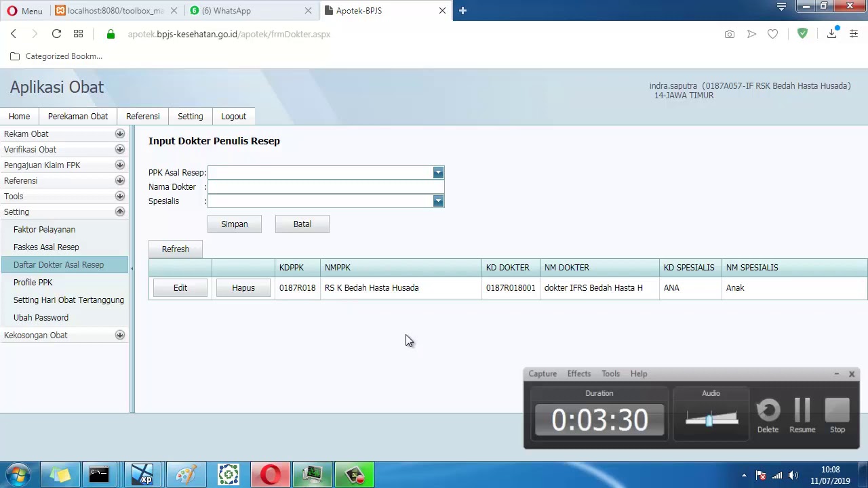Open the Windows Start menu
Image resolution: width=868 pixels, height=488 pixels.
pyautogui.click(x=18, y=474)
